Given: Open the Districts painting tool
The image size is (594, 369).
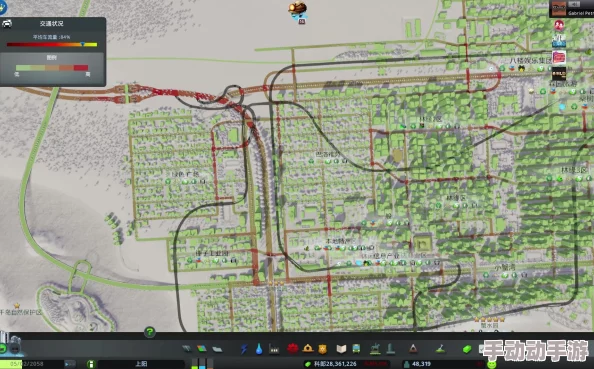Looking at the screenshot, I should [x=217, y=349].
